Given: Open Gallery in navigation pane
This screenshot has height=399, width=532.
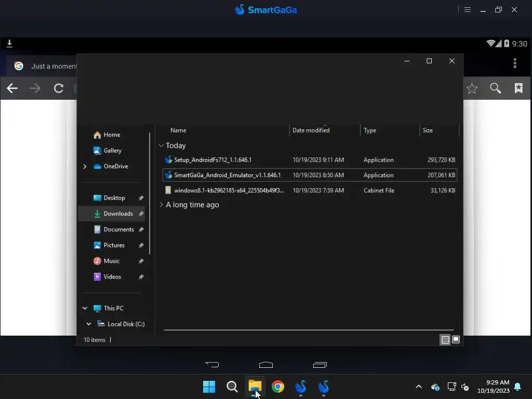Looking at the screenshot, I should [107, 150].
